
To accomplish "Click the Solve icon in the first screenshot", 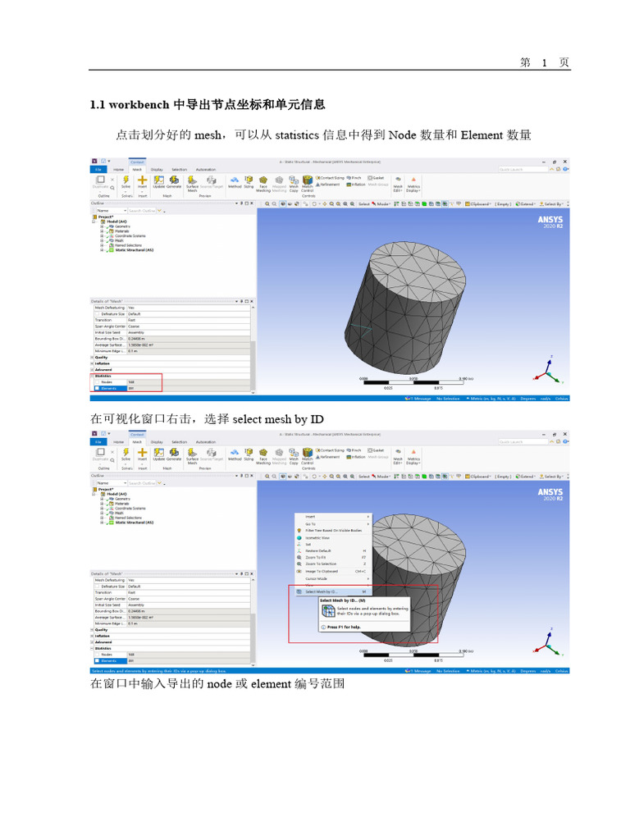I will 126,180.
